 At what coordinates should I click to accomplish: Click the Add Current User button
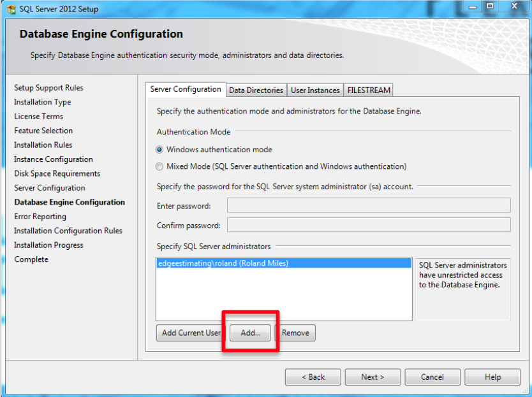189,333
